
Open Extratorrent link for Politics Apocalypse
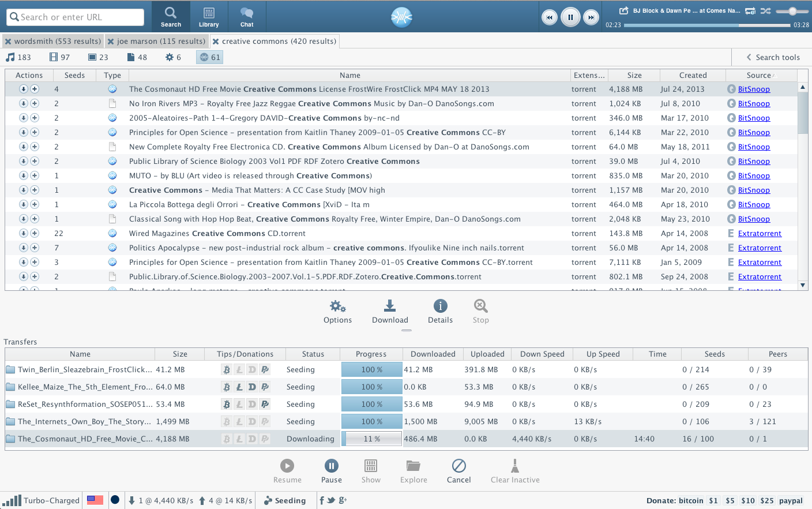760,248
